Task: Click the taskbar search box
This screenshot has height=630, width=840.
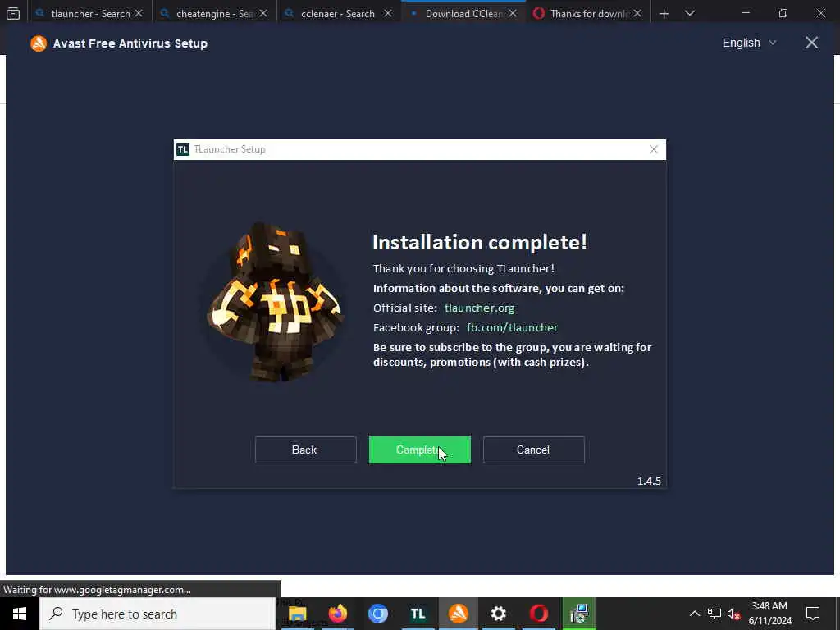Action: coord(157,614)
